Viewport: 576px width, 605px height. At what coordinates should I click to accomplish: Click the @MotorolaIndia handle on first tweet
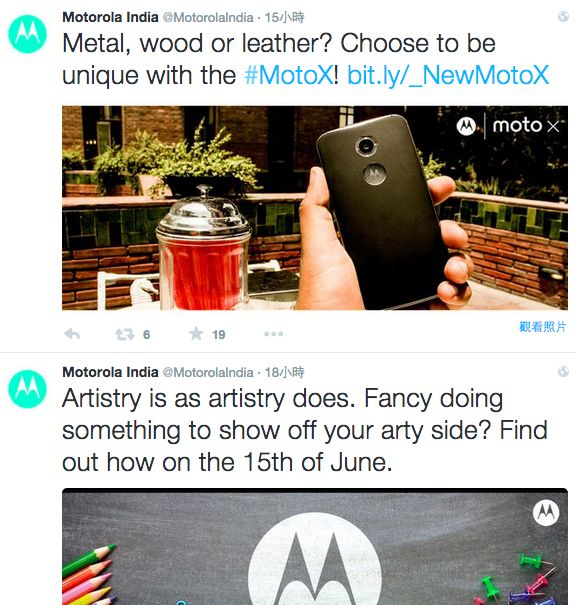pos(208,17)
